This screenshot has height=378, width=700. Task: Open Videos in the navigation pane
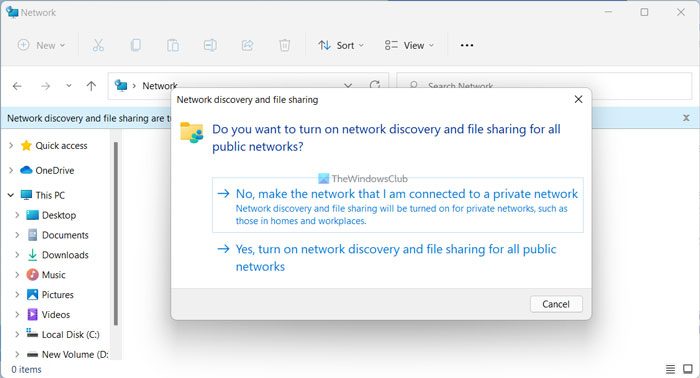56,315
